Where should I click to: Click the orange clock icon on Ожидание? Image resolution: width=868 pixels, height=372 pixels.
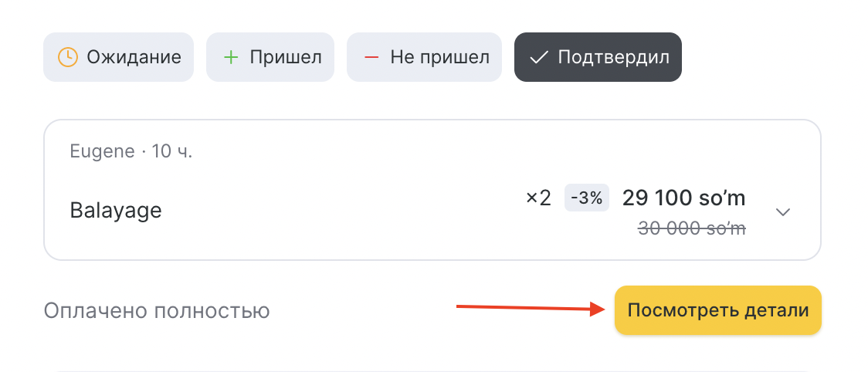click(69, 57)
